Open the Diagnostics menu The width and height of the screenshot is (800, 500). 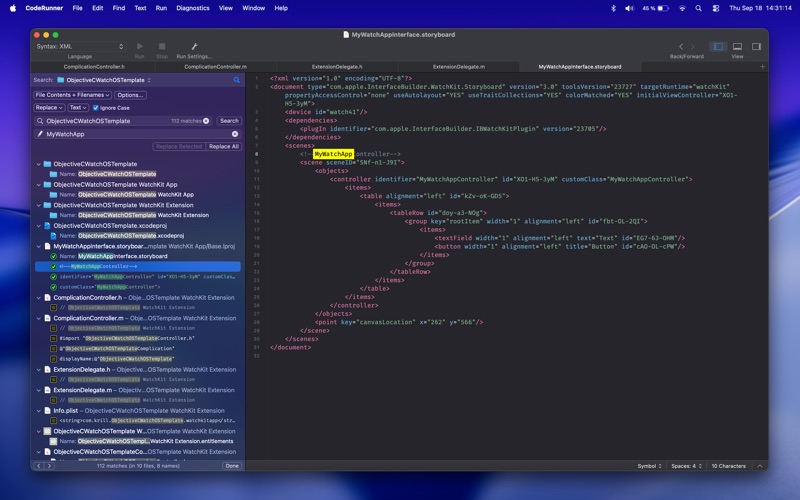(193, 8)
